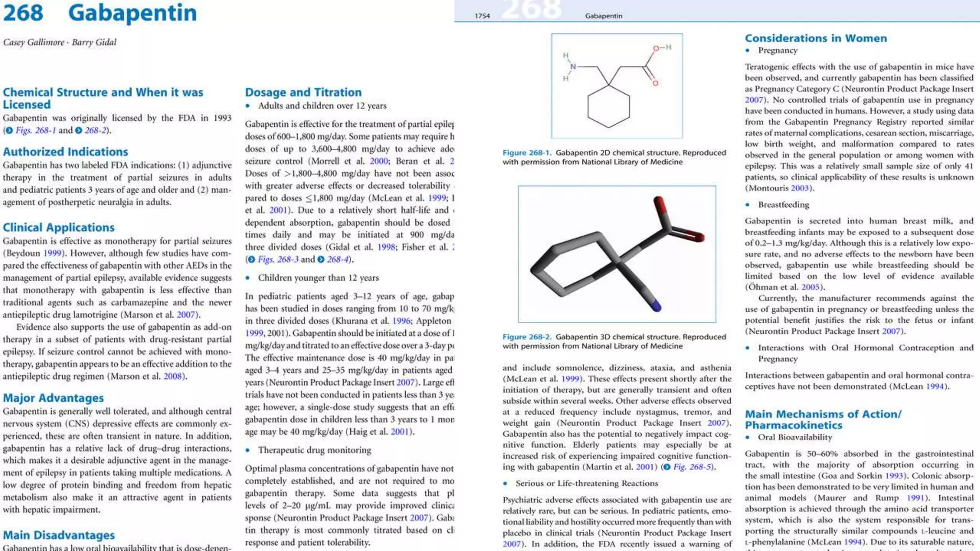Open the "Figs. 268-1" figure link
The image size is (980, 551).
(x=36, y=131)
